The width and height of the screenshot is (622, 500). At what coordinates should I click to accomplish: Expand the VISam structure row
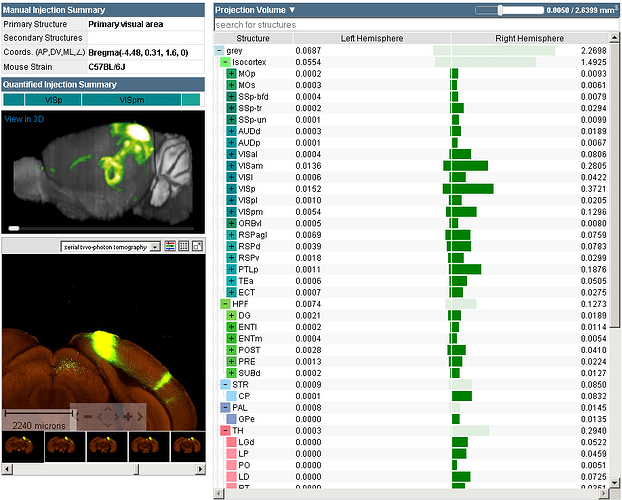pos(231,166)
